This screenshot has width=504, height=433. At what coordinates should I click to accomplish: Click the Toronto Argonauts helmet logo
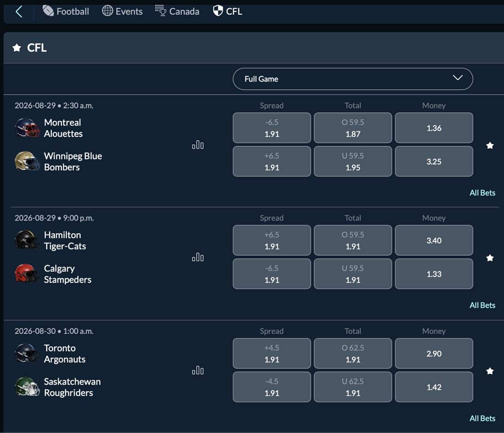(x=27, y=353)
